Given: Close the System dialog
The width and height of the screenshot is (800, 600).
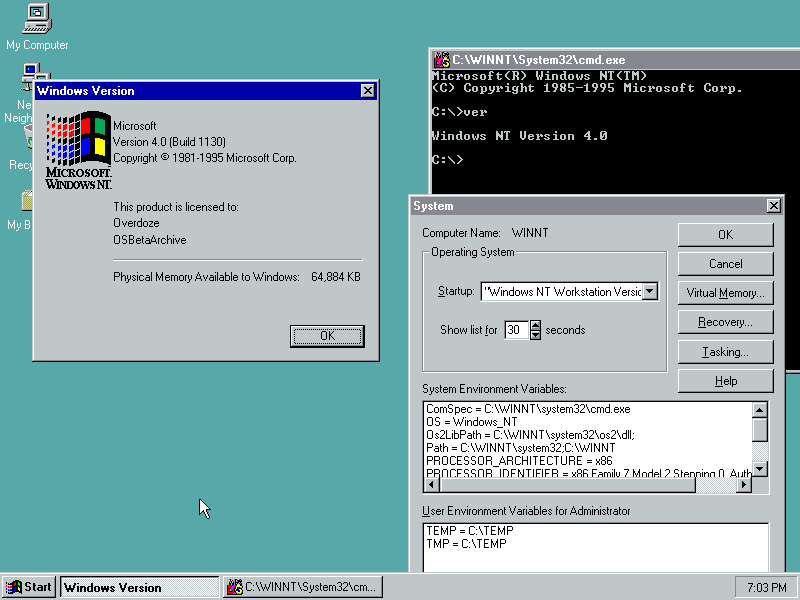Looking at the screenshot, I should [x=773, y=206].
